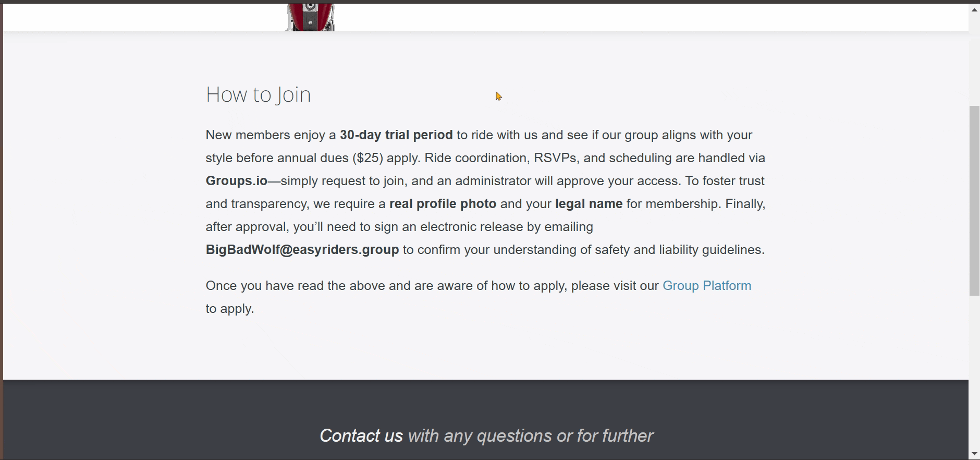Click the bold Contact us text

click(361, 435)
